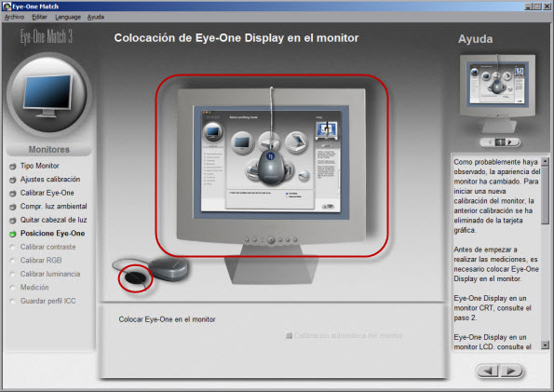Click the Medición step
This screenshot has width=554, height=392.
[34, 288]
